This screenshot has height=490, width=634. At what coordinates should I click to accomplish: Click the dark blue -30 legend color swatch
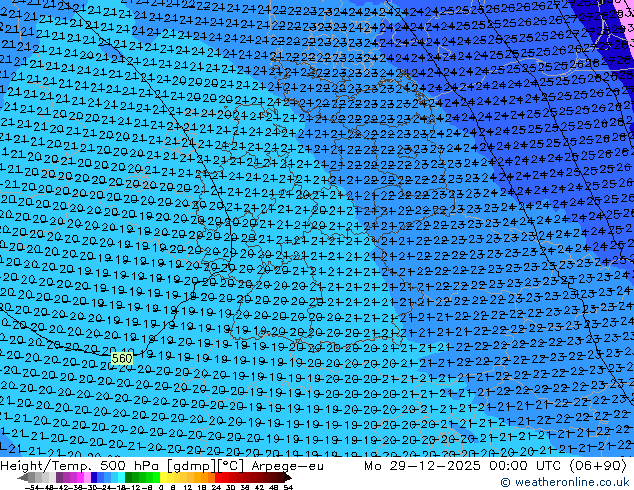coord(94,477)
